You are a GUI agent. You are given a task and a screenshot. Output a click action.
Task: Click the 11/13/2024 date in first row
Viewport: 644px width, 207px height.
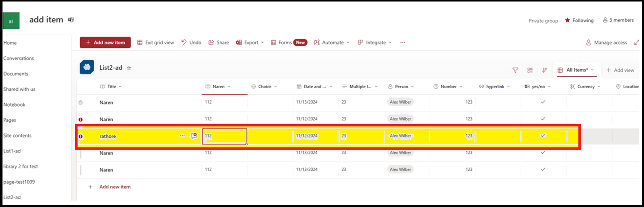coord(307,102)
